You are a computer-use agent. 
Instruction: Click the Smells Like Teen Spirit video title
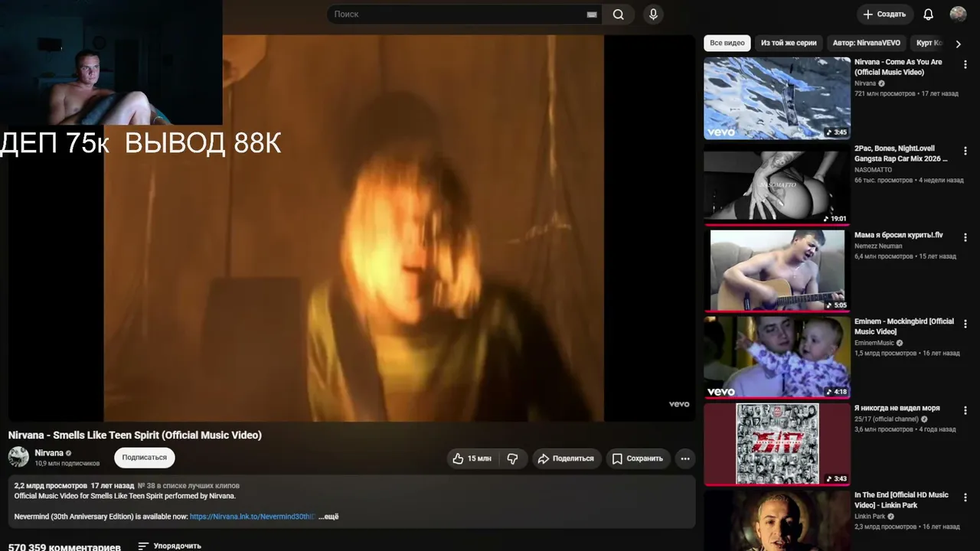point(135,435)
